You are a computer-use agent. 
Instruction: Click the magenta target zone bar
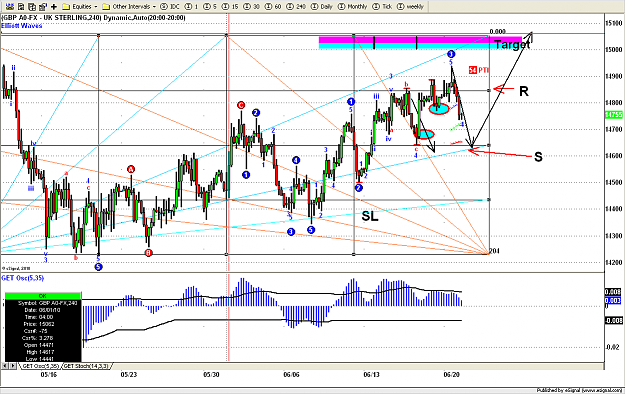pyautogui.click(x=421, y=39)
